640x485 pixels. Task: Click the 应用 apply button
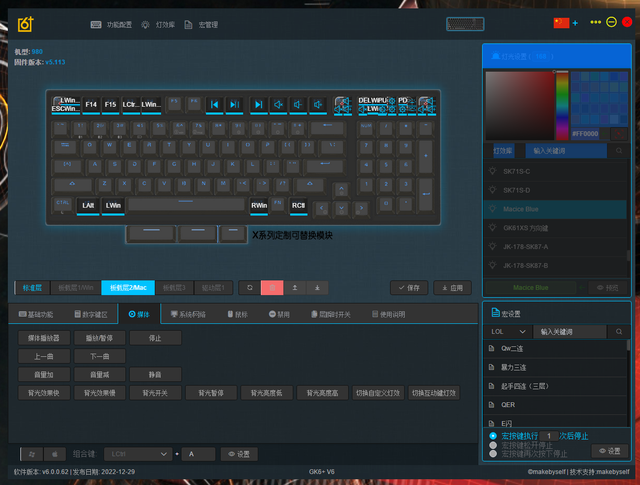pyautogui.click(x=453, y=288)
